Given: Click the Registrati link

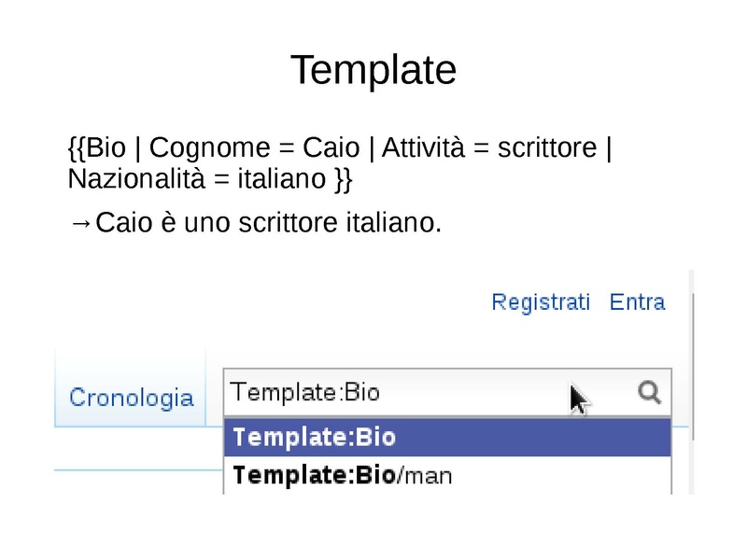Looking at the screenshot, I should coord(541,301).
